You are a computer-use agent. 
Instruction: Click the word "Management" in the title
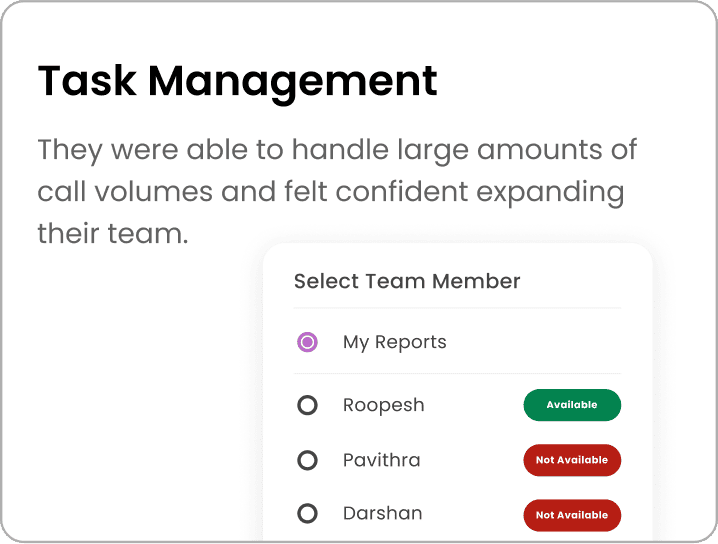pyautogui.click(x=292, y=82)
